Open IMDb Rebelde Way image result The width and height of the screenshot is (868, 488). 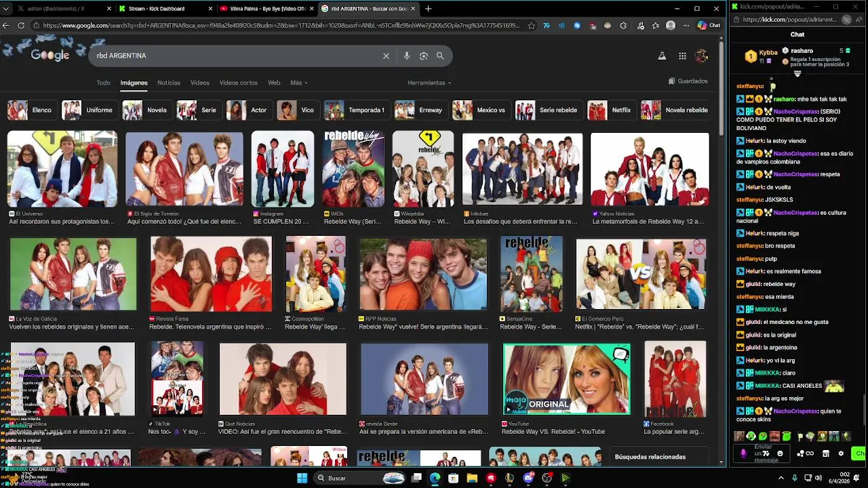[353, 169]
